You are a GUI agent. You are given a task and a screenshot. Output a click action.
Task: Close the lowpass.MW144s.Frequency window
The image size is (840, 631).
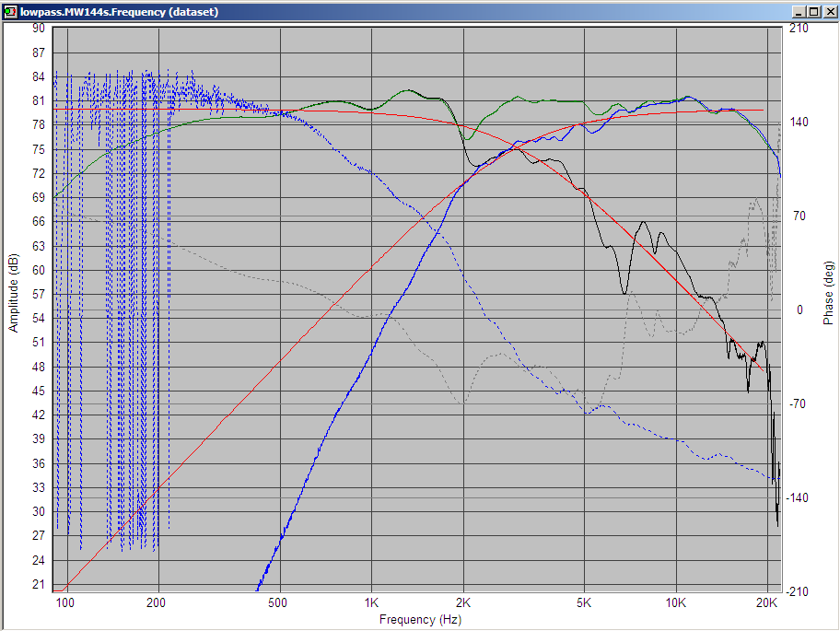[830, 12]
